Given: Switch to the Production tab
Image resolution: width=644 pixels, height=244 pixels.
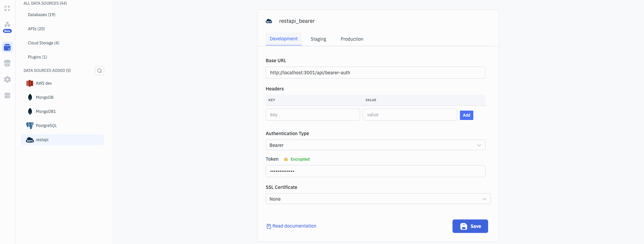Looking at the screenshot, I should [352, 39].
